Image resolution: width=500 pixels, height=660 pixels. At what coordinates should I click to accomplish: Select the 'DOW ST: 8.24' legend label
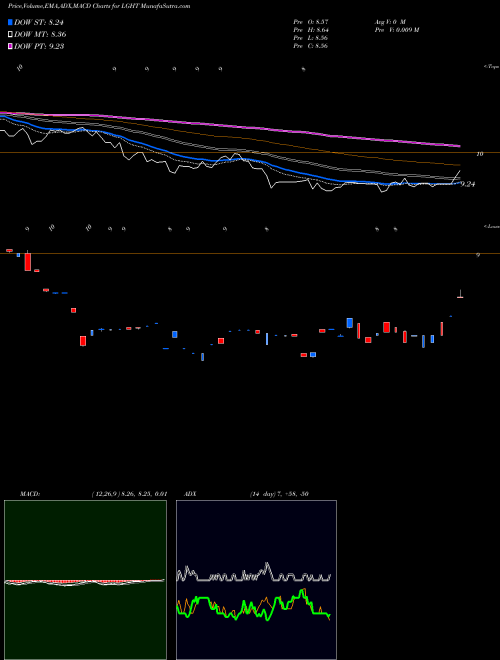pos(39,22)
